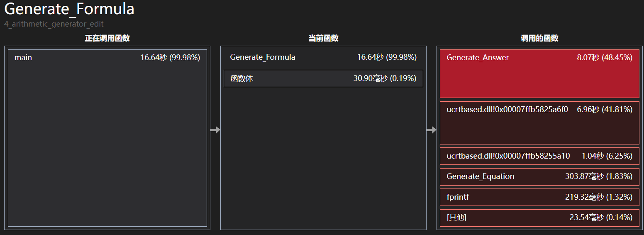644x235 pixels.
Task: Click the 4_arithmetic_generator_edit project subtitle
Action: click(x=54, y=24)
